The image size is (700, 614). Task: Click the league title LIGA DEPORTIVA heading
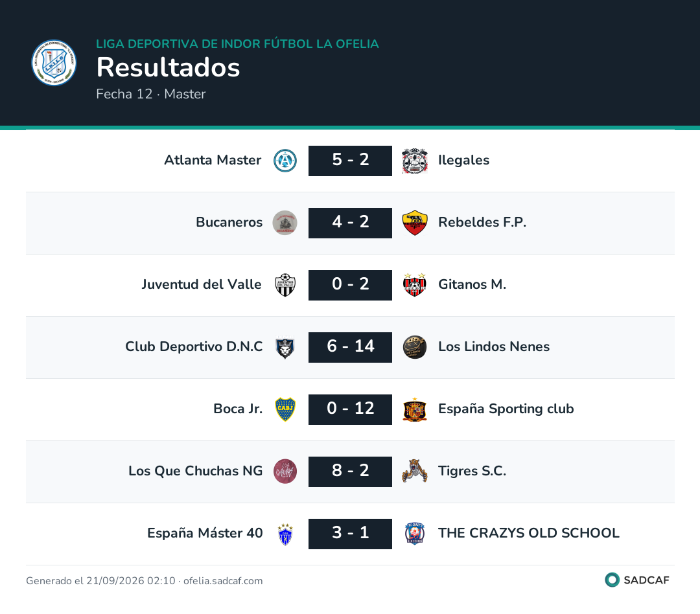tap(237, 44)
